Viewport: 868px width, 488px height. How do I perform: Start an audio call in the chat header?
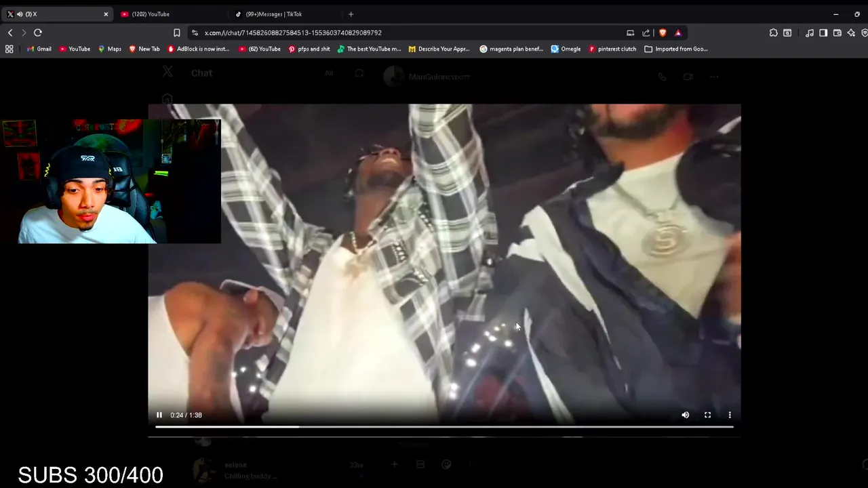click(x=663, y=77)
